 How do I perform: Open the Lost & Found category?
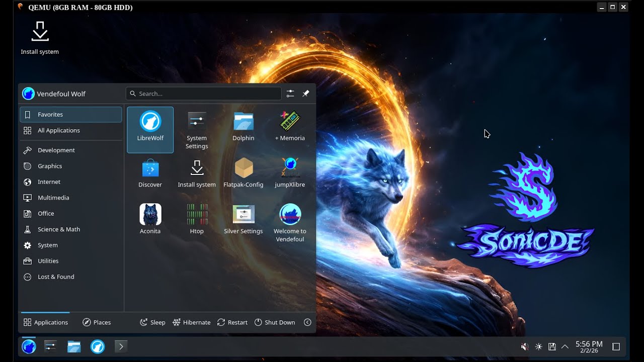tap(71, 277)
